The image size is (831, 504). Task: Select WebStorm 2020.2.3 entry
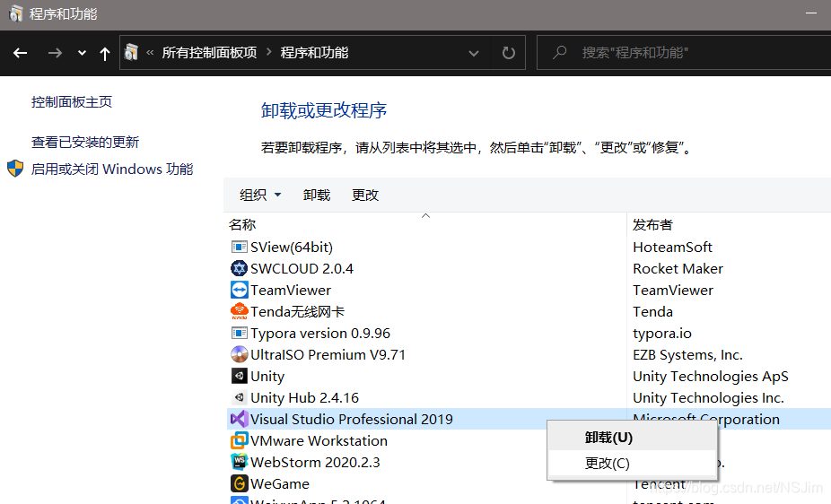click(x=315, y=462)
